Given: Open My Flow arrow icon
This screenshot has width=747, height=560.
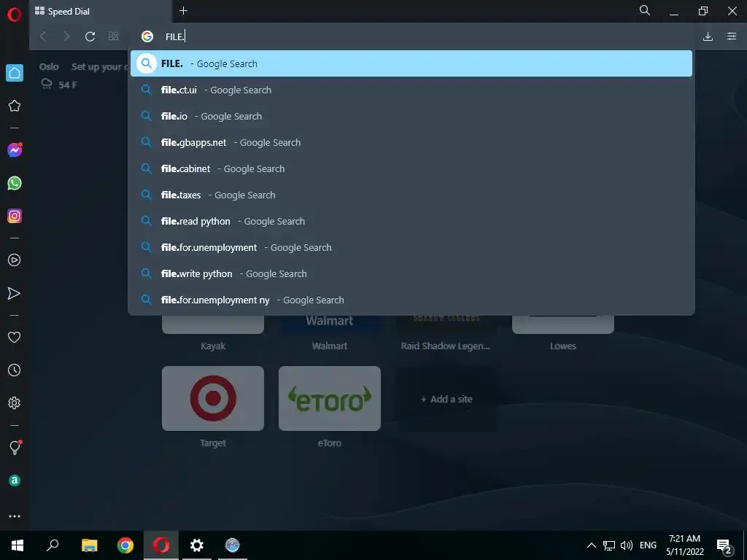Looking at the screenshot, I should pos(15,293).
